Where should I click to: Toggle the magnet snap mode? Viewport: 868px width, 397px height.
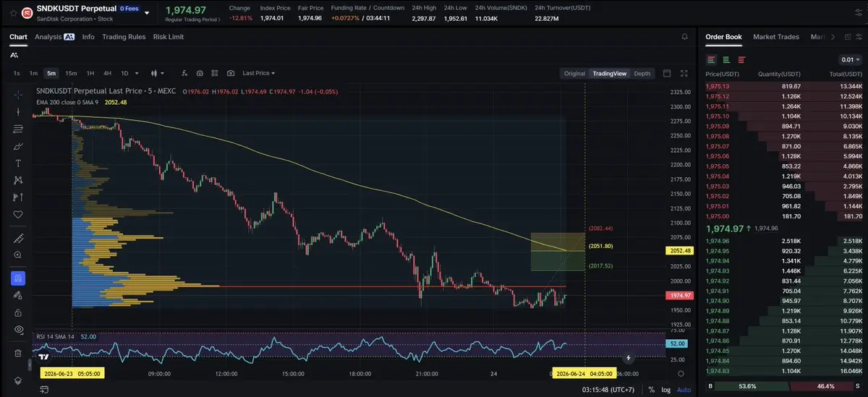18,278
